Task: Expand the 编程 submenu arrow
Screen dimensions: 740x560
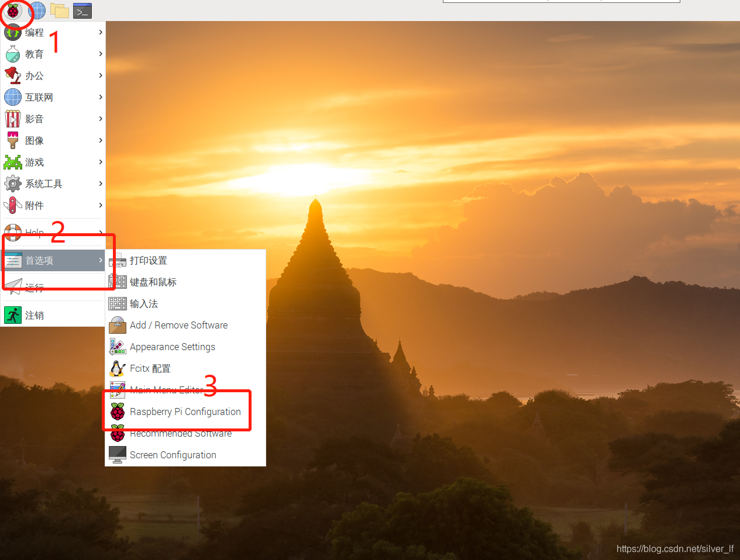Action: [x=101, y=32]
